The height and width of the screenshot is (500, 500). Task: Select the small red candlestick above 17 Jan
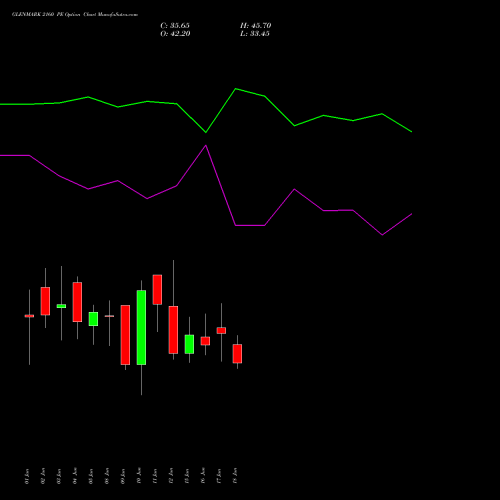click(221, 330)
